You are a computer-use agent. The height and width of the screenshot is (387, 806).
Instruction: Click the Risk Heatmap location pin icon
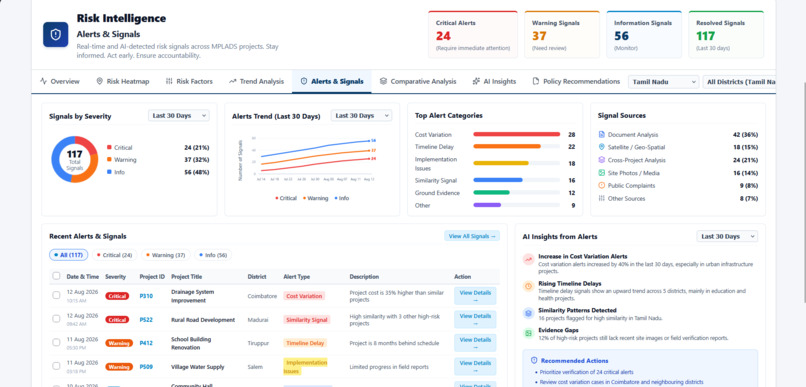[x=100, y=81]
